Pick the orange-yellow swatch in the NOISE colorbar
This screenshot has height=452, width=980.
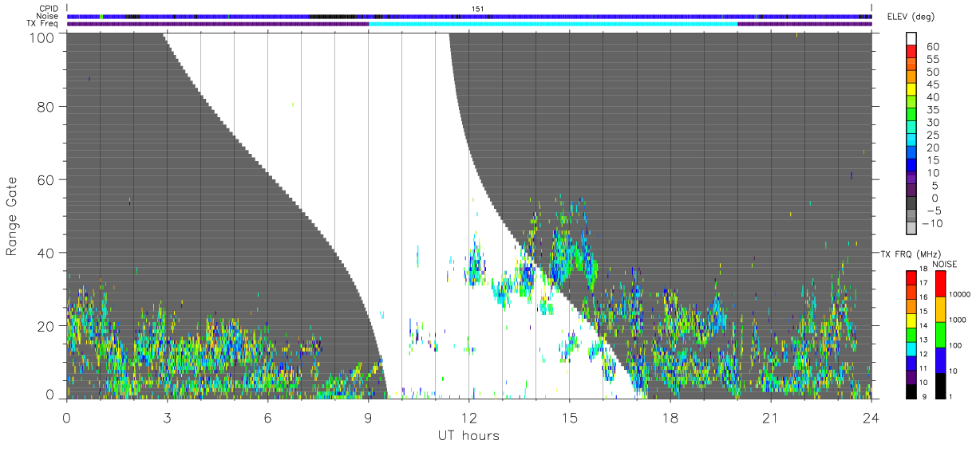pos(941,309)
